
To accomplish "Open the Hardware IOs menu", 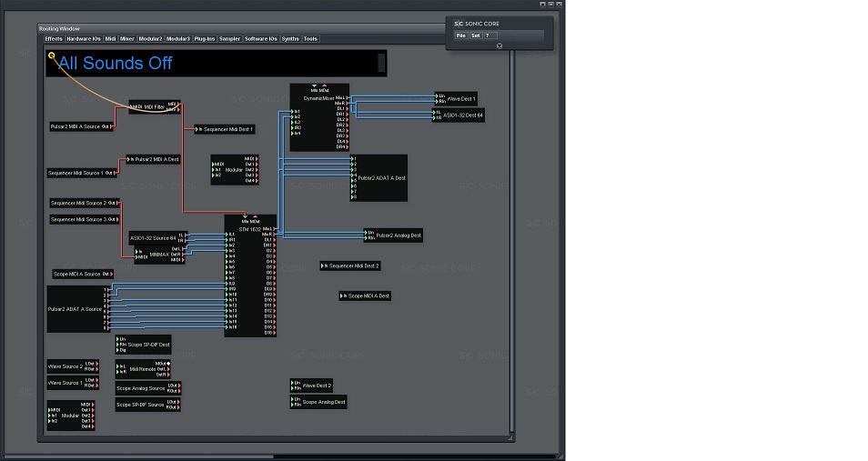I will [84, 39].
